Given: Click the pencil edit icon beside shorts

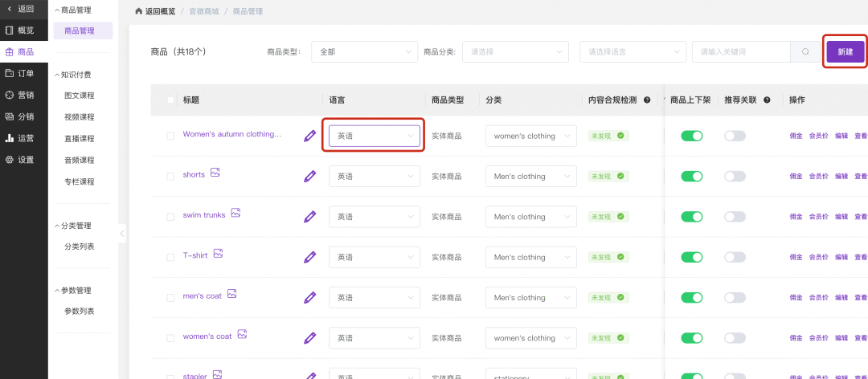Looking at the screenshot, I should click(x=309, y=176).
